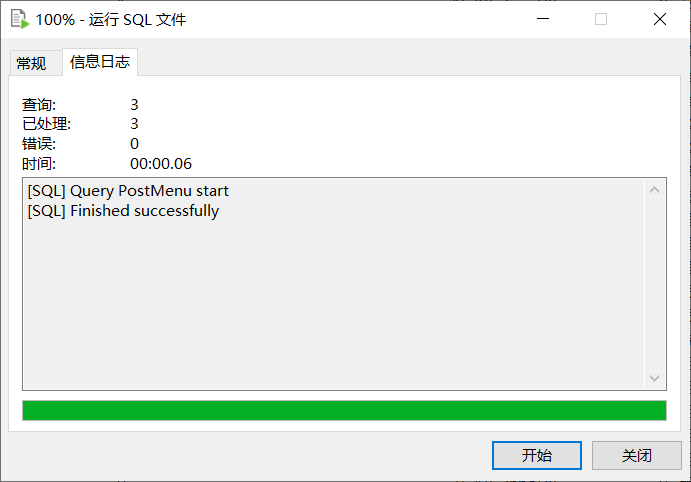This screenshot has width=691, height=482.
Task: Minimize the Run SQL file window
Action: point(543,19)
